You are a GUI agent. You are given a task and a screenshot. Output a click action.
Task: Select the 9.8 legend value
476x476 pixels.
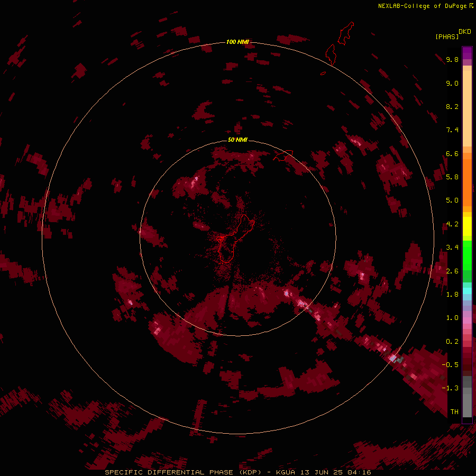(452, 59)
